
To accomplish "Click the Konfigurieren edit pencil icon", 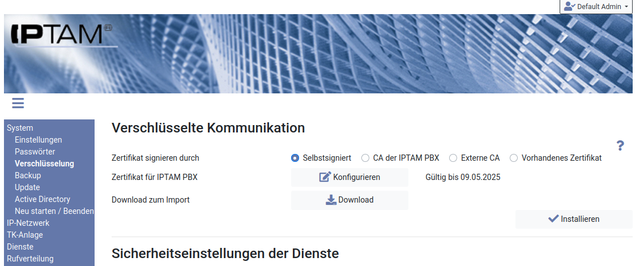I will pyautogui.click(x=325, y=177).
